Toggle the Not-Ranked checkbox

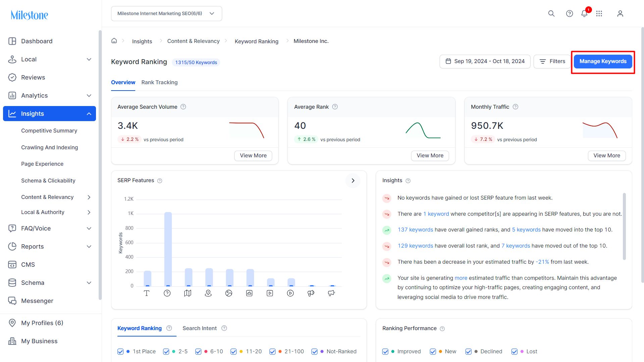click(x=314, y=352)
